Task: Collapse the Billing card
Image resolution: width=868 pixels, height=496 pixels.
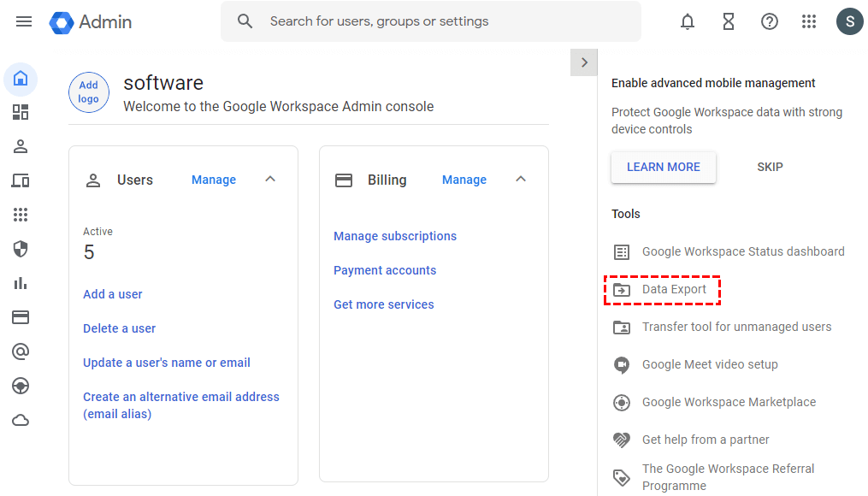Action: tap(521, 180)
